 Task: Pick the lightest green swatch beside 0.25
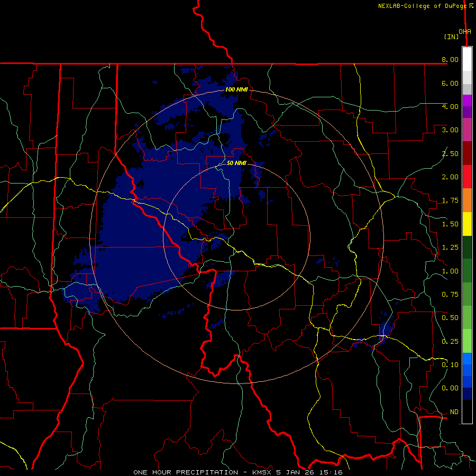click(467, 341)
